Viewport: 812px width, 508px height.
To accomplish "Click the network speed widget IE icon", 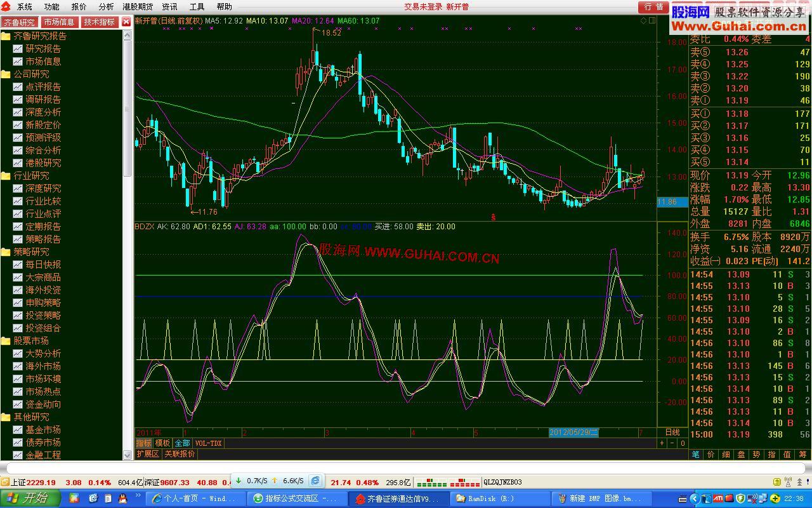I will pos(315,481).
